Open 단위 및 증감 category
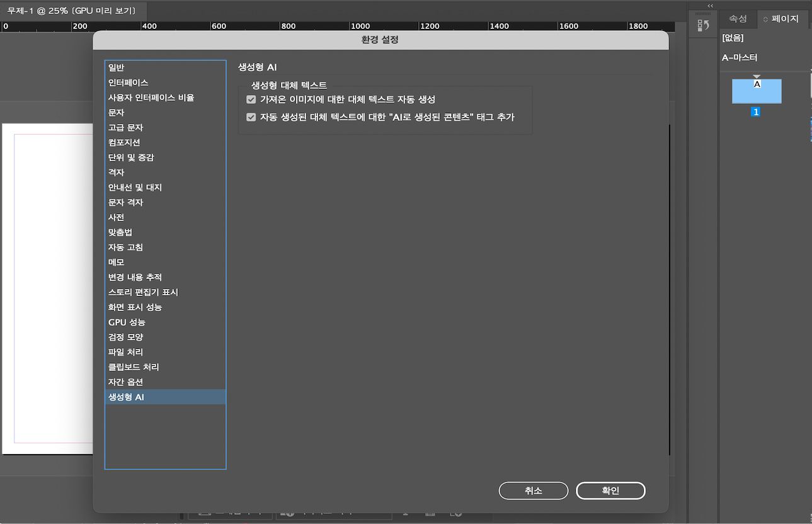Viewport: 812px width, 524px height. (x=165, y=157)
